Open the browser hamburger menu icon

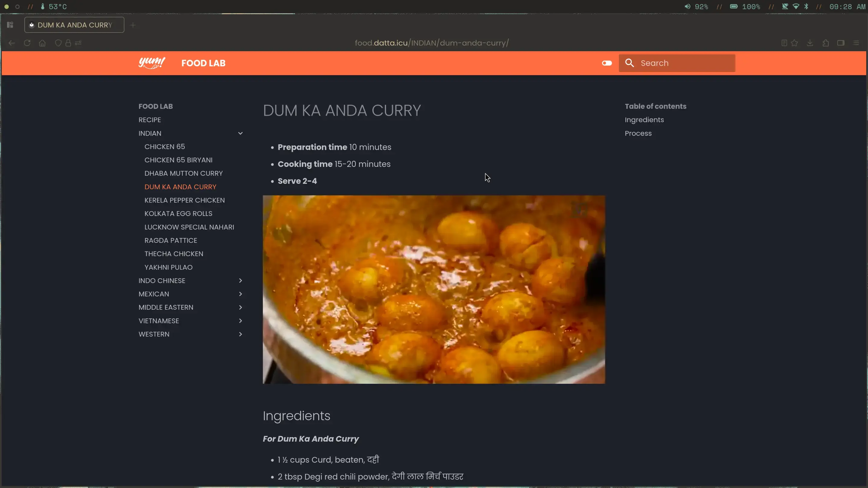856,43
